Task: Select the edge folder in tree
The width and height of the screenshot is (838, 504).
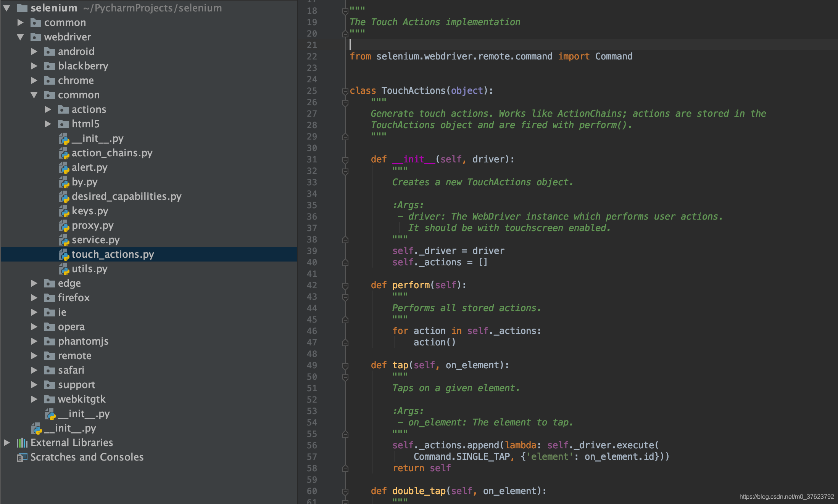Action: [69, 283]
